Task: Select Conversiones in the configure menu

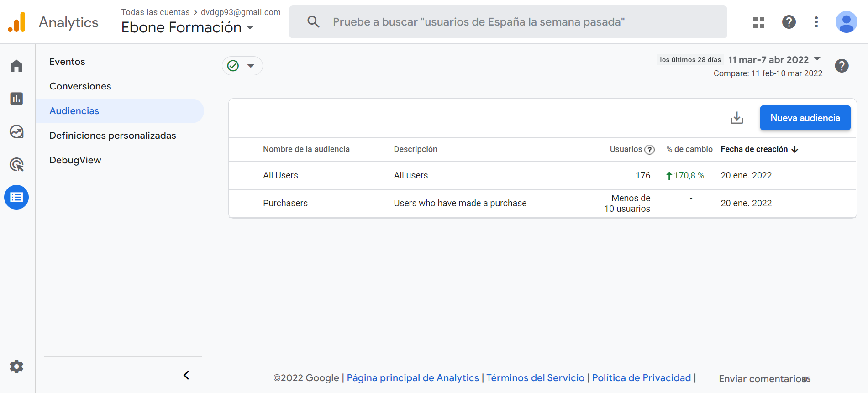Action: point(80,86)
